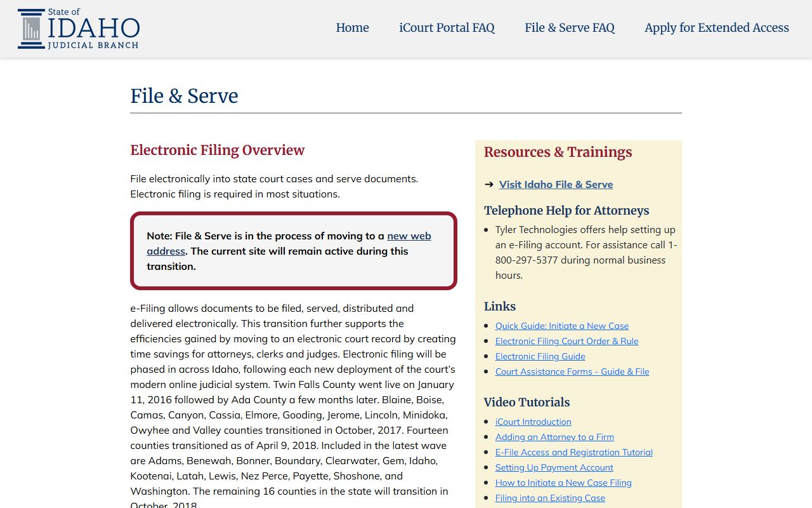Select Apply for Extended Access
812x508 pixels.
(717, 28)
